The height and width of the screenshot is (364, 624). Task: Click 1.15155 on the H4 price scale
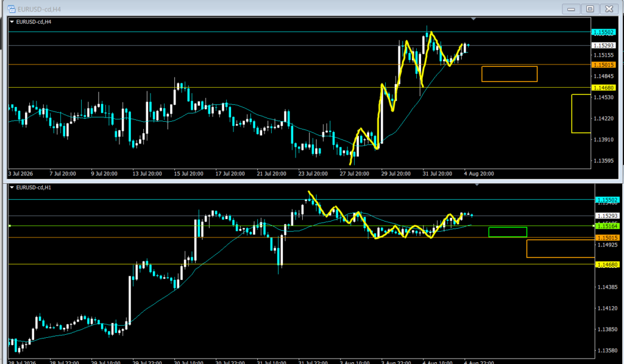(x=603, y=55)
